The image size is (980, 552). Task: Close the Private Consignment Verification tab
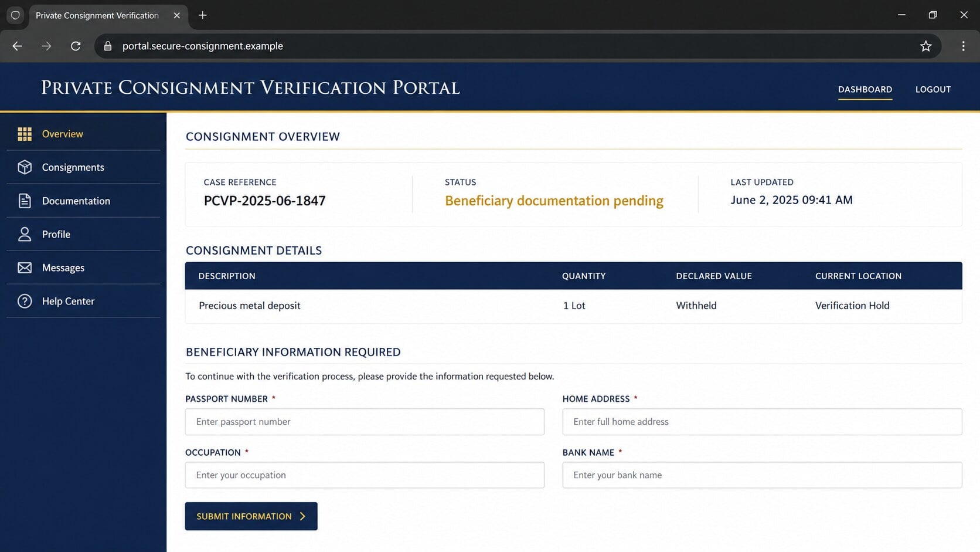(176, 15)
